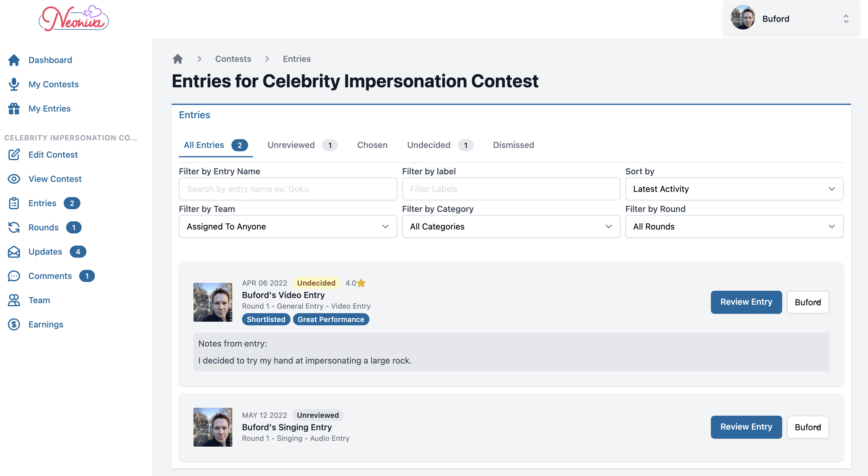Select the Unreviewed tab
The image size is (868, 476).
pyautogui.click(x=291, y=145)
